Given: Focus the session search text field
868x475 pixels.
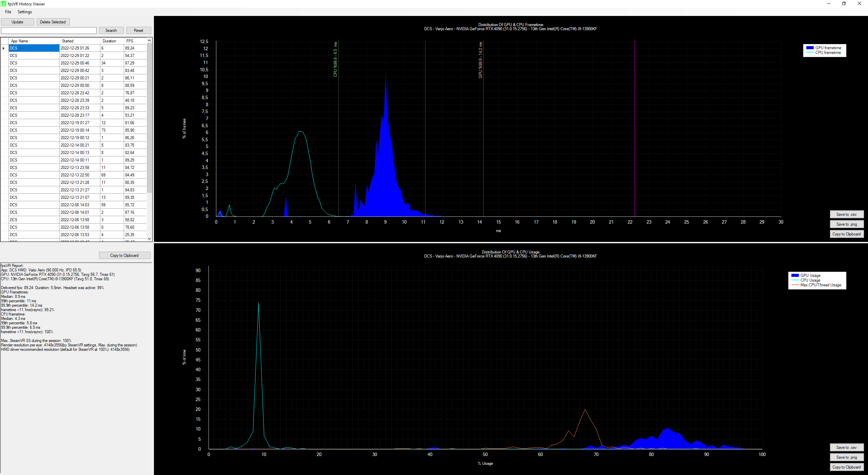Looking at the screenshot, I should [49, 31].
